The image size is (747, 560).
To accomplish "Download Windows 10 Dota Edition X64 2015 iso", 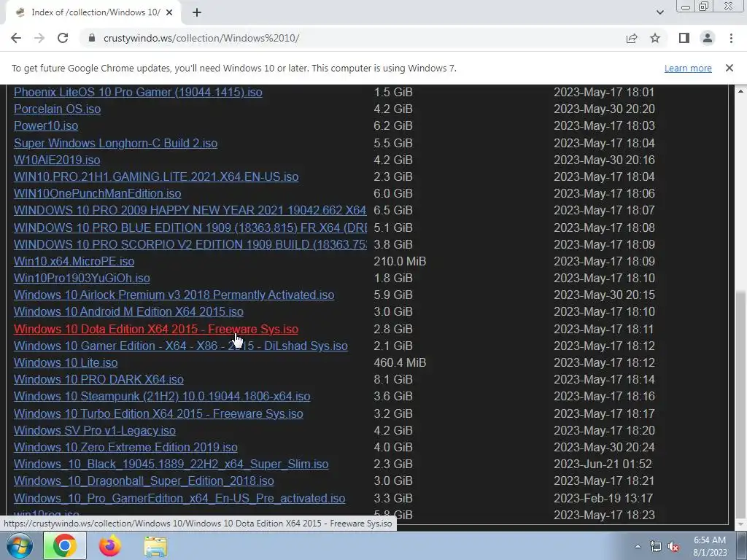I will coord(156,329).
